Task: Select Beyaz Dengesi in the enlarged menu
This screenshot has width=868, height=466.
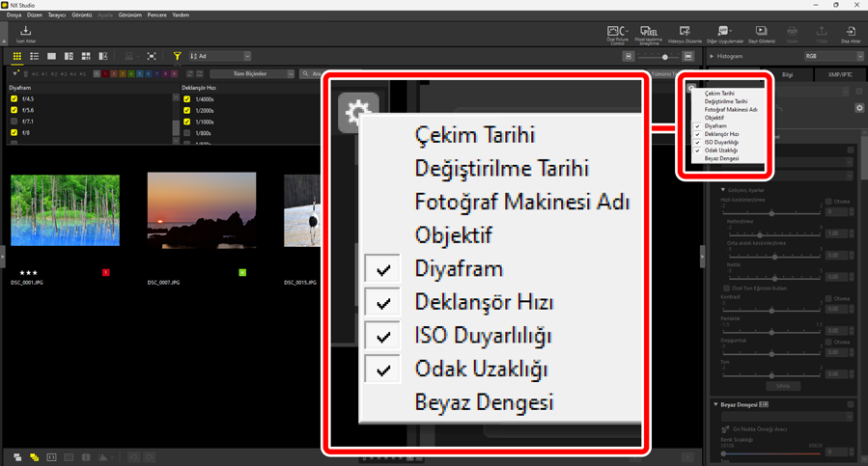Action: pyautogui.click(x=483, y=402)
